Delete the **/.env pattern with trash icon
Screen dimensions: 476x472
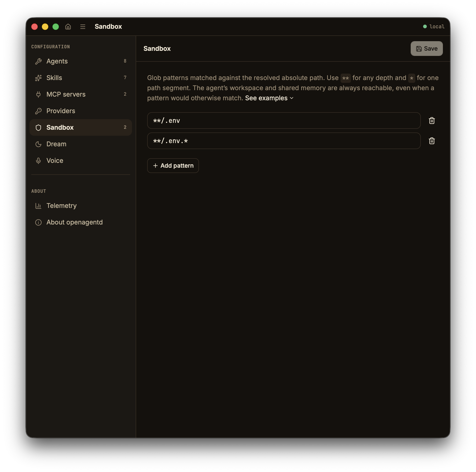coord(432,121)
